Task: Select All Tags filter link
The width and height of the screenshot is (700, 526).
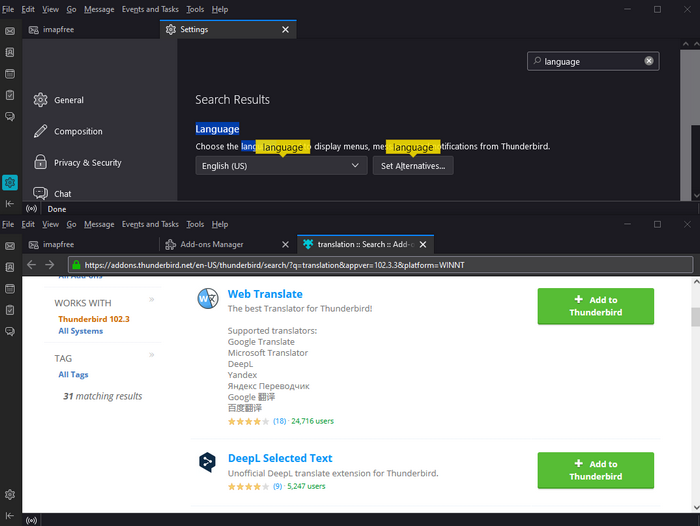Action: tap(73, 374)
